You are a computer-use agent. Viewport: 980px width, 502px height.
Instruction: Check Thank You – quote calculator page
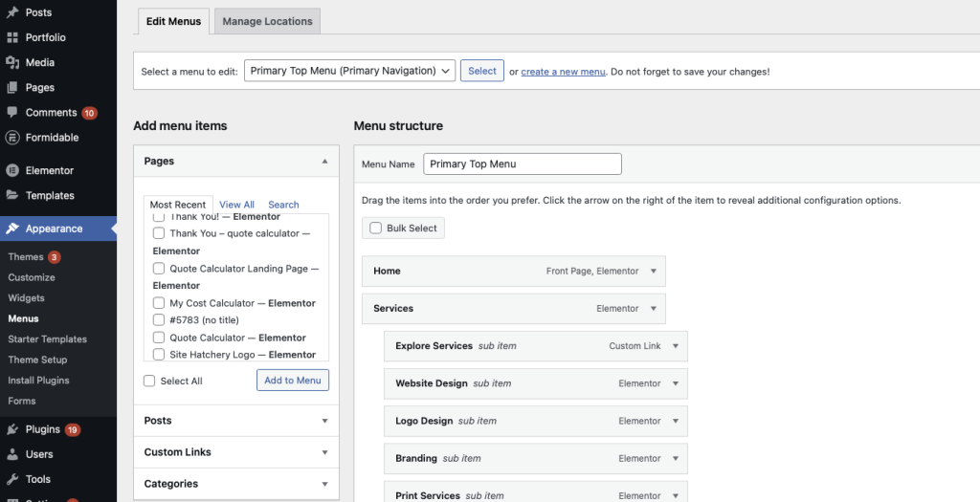pyautogui.click(x=159, y=233)
